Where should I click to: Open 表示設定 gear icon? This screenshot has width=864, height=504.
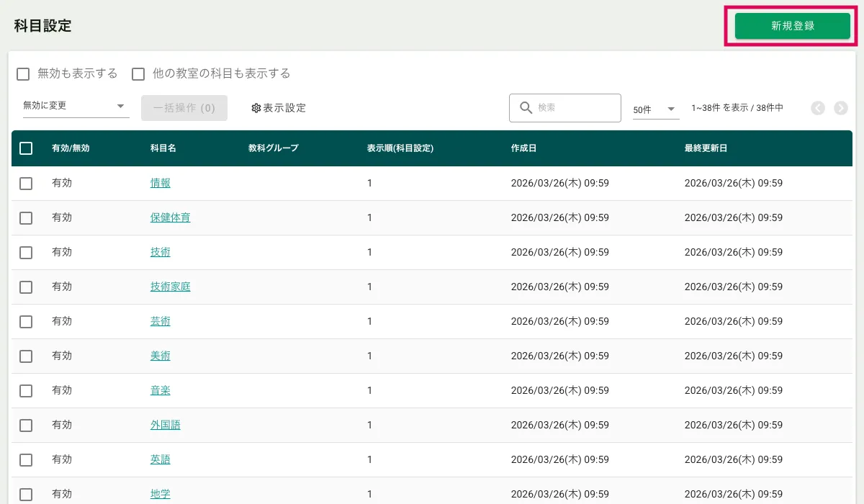pyautogui.click(x=256, y=108)
